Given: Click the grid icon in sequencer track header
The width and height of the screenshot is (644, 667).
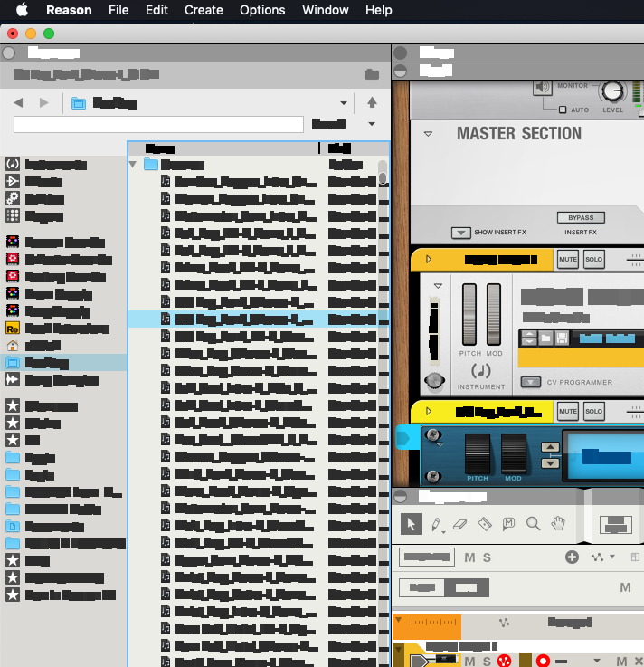Looking at the screenshot, I should pyautogui.click(x=635, y=557).
